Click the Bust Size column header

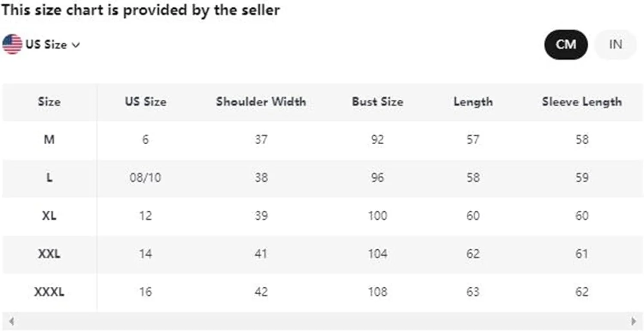coord(377,102)
